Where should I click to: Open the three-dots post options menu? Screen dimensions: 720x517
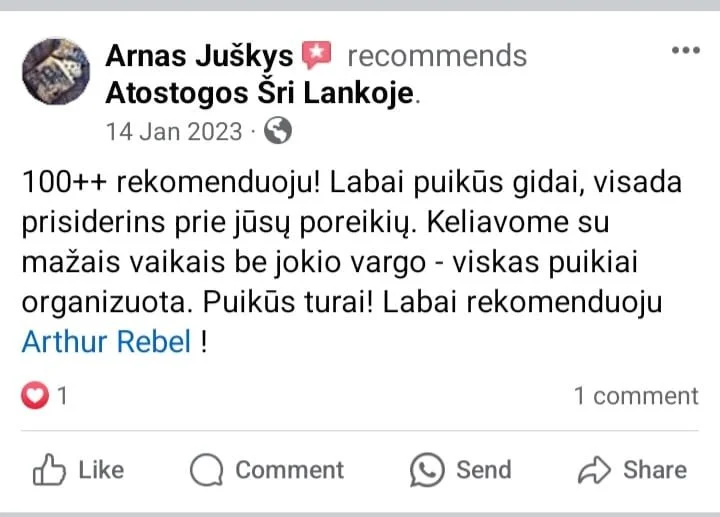pos(686,50)
